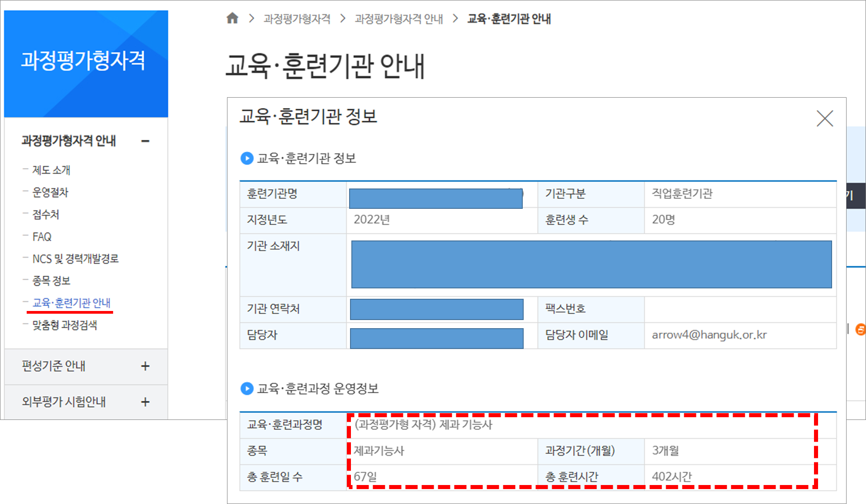Viewport: 866px width, 504px height.
Task: Click the blue arrow icon beside 교육·훈련기관 정보
Action: point(246,159)
